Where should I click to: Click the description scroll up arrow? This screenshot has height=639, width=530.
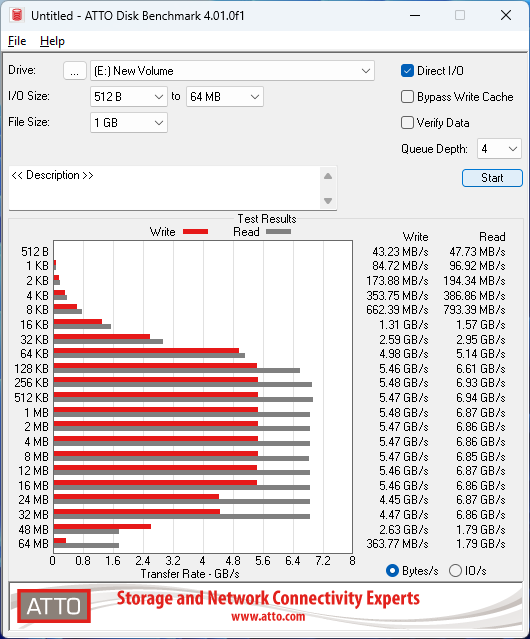pyautogui.click(x=328, y=176)
